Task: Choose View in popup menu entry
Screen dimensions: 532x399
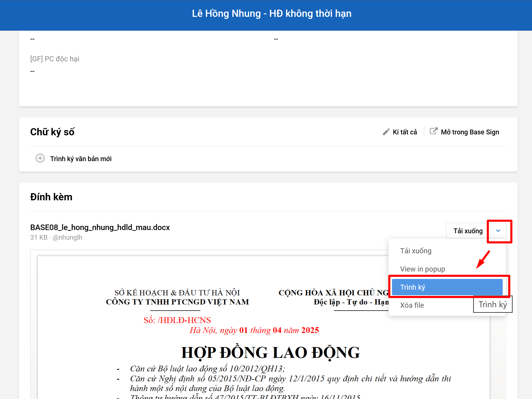Action: click(x=422, y=269)
